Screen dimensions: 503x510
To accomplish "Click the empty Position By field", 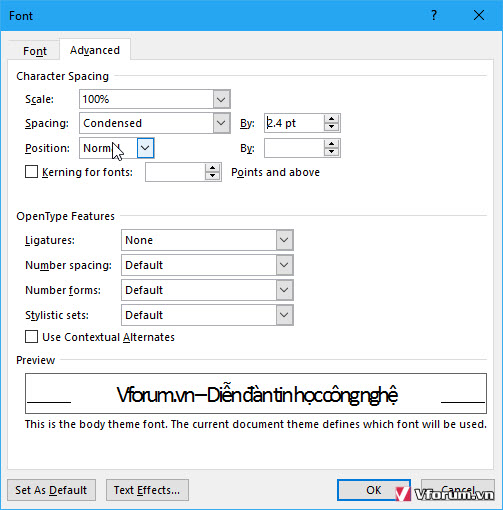I will click(294, 148).
